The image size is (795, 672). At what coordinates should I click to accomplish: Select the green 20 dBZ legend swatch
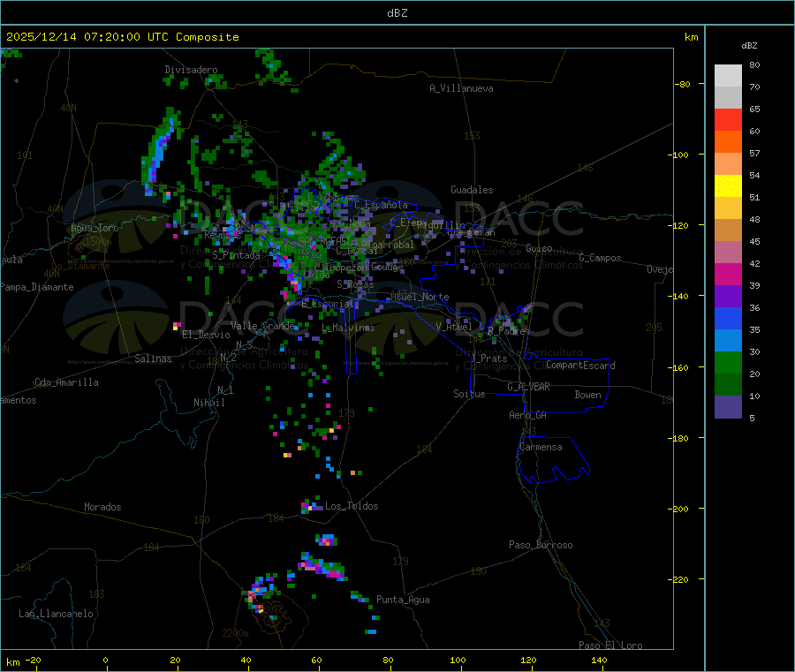coord(728,362)
